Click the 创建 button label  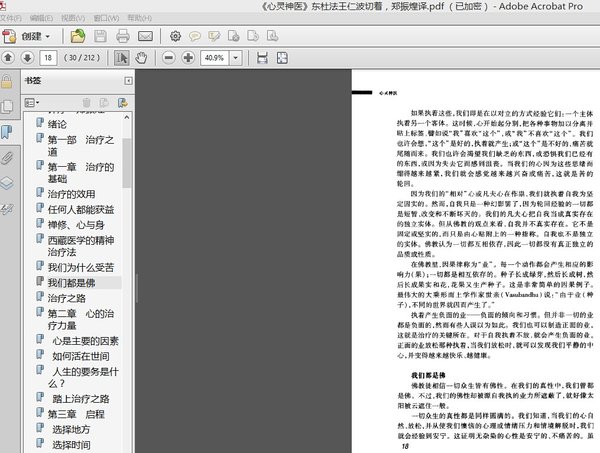point(31,37)
